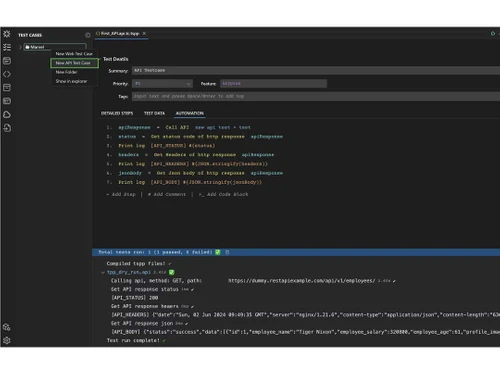Click the green checkmark beside tpp_dry_run.api
500x375 pixels.
172,272
